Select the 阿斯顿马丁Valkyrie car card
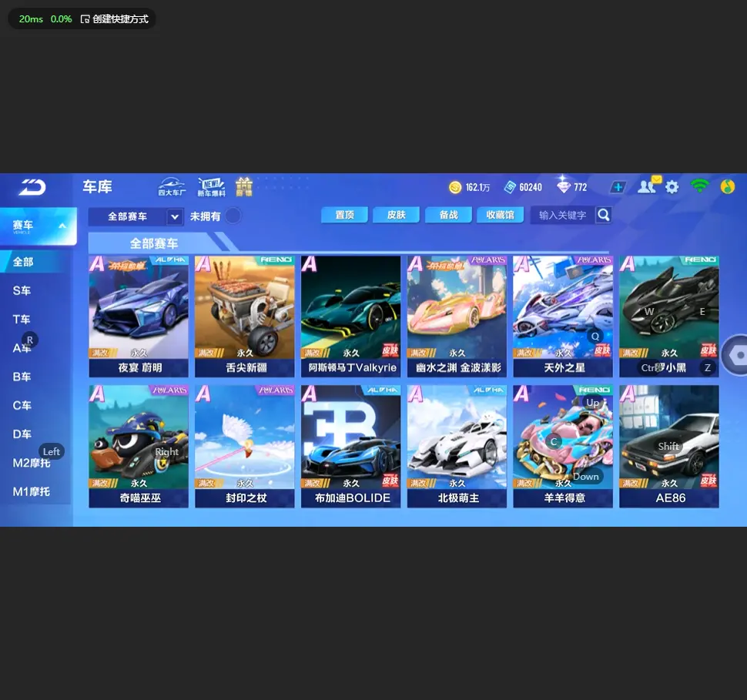This screenshot has height=700, width=747. coord(350,317)
